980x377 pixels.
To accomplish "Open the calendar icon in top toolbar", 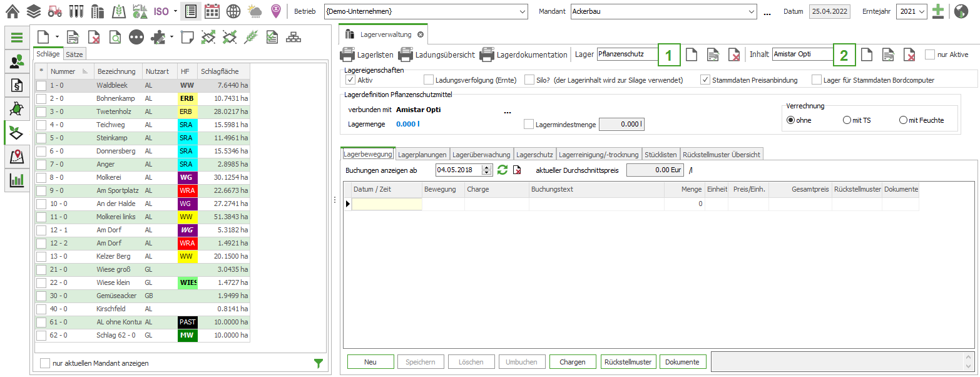I will 212,11.
